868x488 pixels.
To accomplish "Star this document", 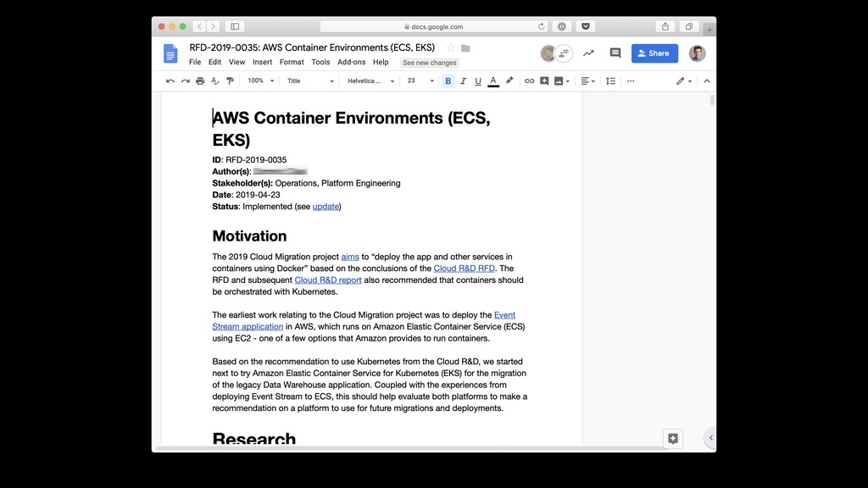I will 451,48.
